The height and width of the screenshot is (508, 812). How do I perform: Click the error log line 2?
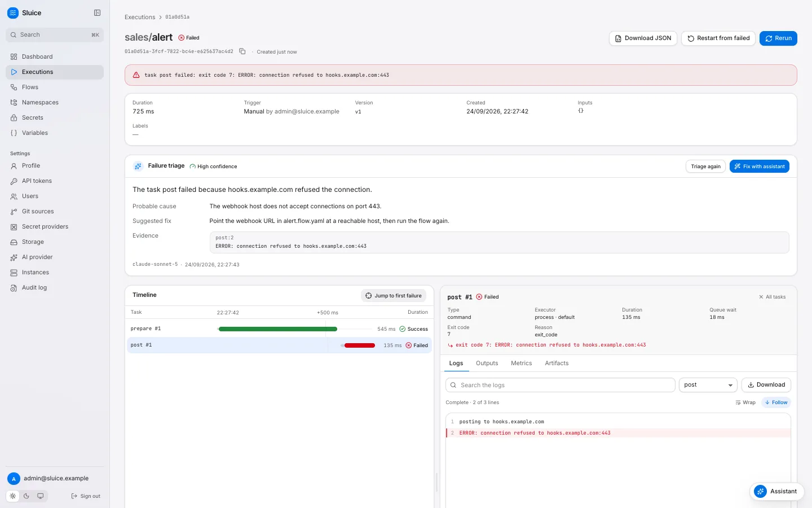point(618,433)
